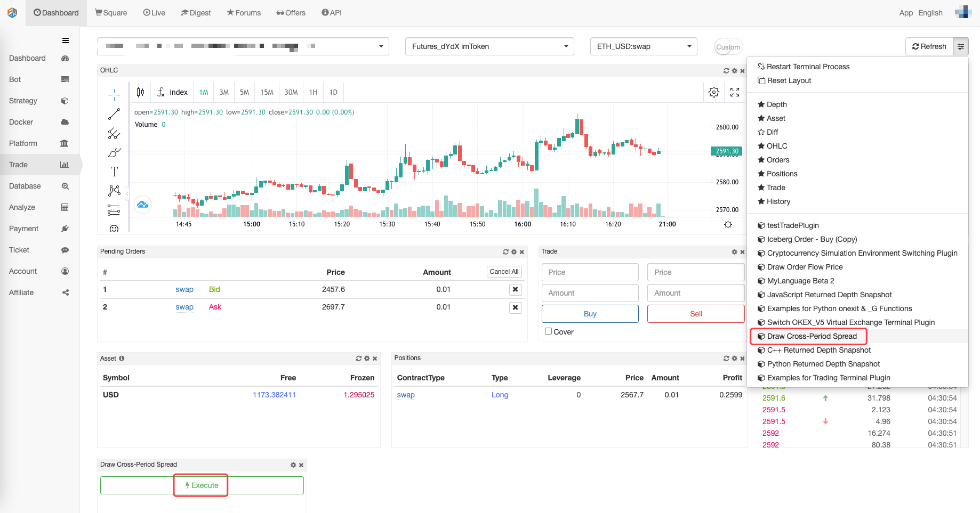Image resolution: width=980 pixels, height=513 pixels.
Task: Choose the text annotation tool on chart
Action: click(114, 172)
